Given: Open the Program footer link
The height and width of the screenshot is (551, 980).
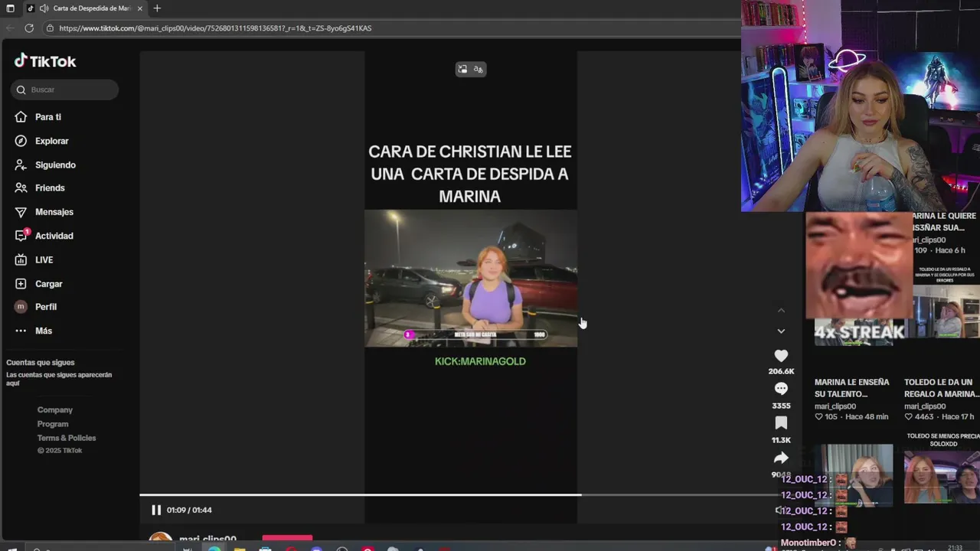Looking at the screenshot, I should click(x=53, y=424).
